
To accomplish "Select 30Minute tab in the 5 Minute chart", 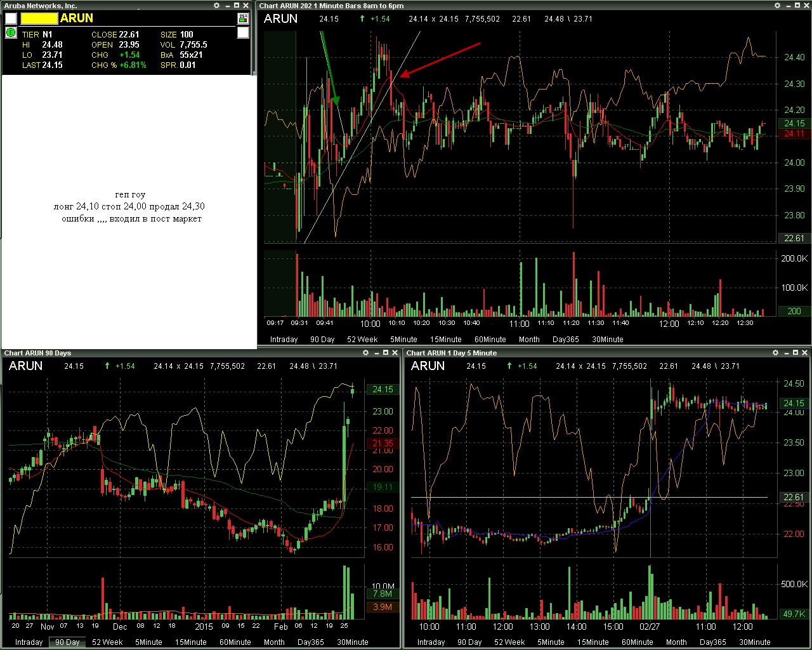I will (755, 642).
